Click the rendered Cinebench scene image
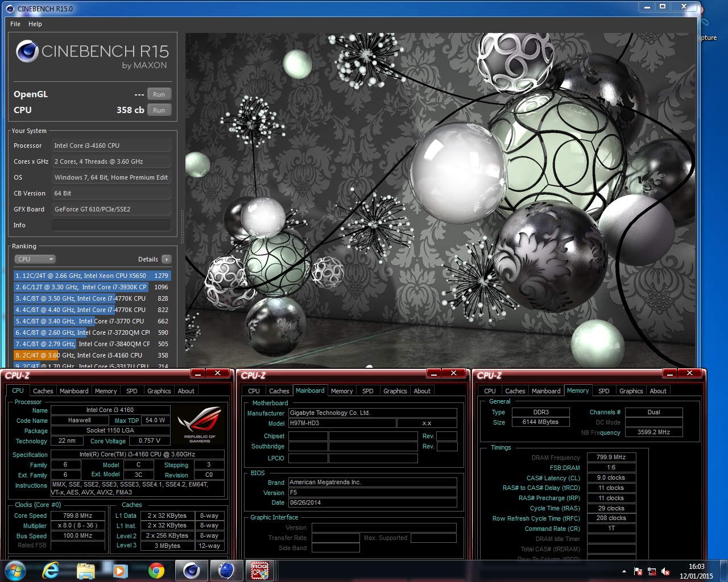 pyautogui.click(x=441, y=200)
